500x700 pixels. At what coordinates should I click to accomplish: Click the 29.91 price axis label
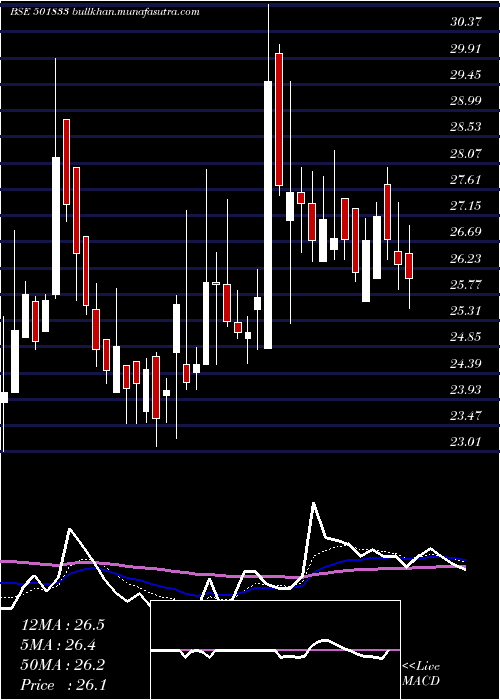click(x=466, y=48)
